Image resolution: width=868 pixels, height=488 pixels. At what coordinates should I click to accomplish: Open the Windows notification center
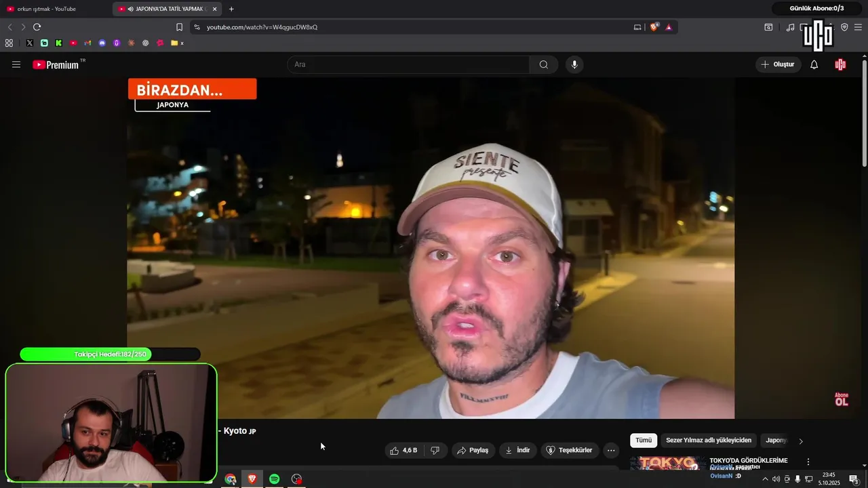click(x=854, y=479)
